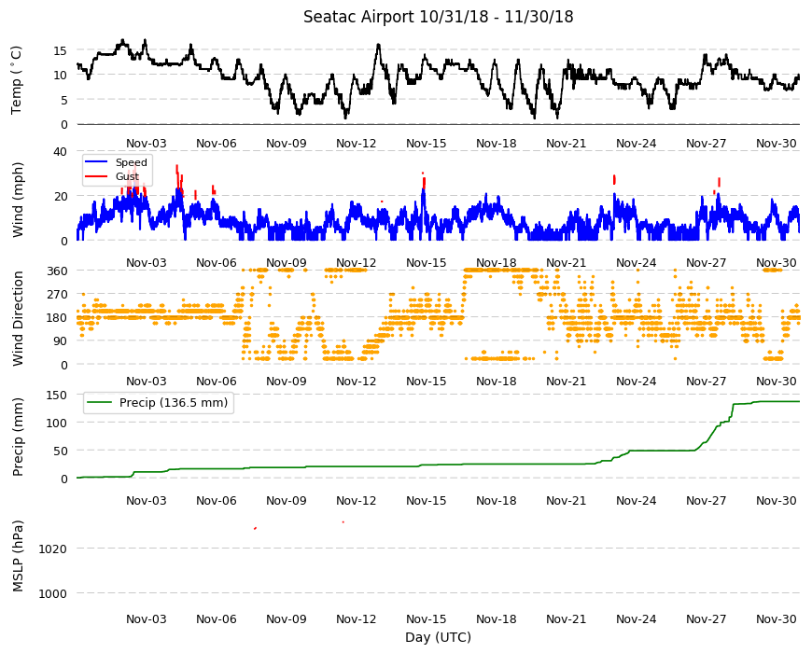Select the Precip (136.5 mm) legend label

click(174, 403)
